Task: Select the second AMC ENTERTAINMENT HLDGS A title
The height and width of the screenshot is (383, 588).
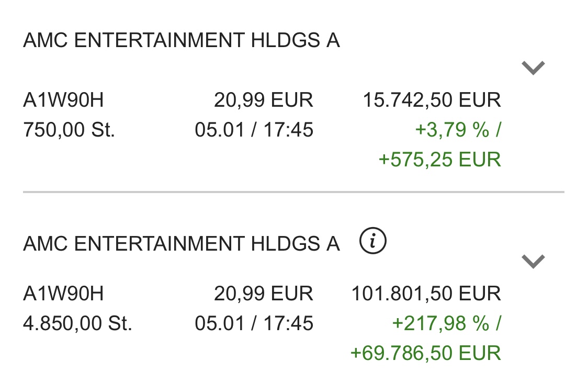Action: [x=180, y=242]
